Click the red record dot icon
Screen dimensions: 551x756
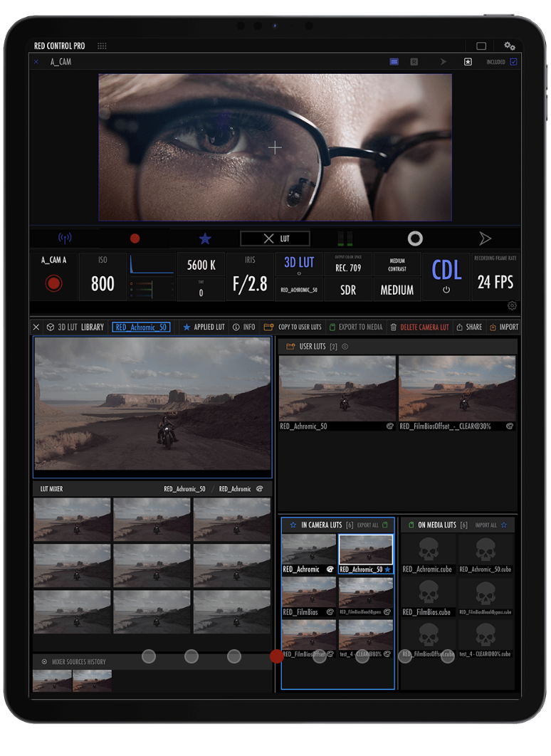pyautogui.click(x=135, y=238)
